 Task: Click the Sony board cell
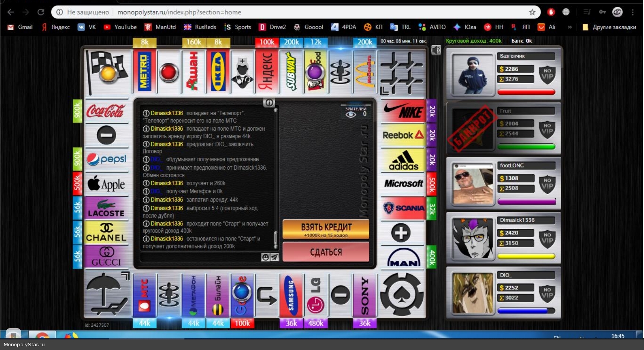(x=365, y=295)
